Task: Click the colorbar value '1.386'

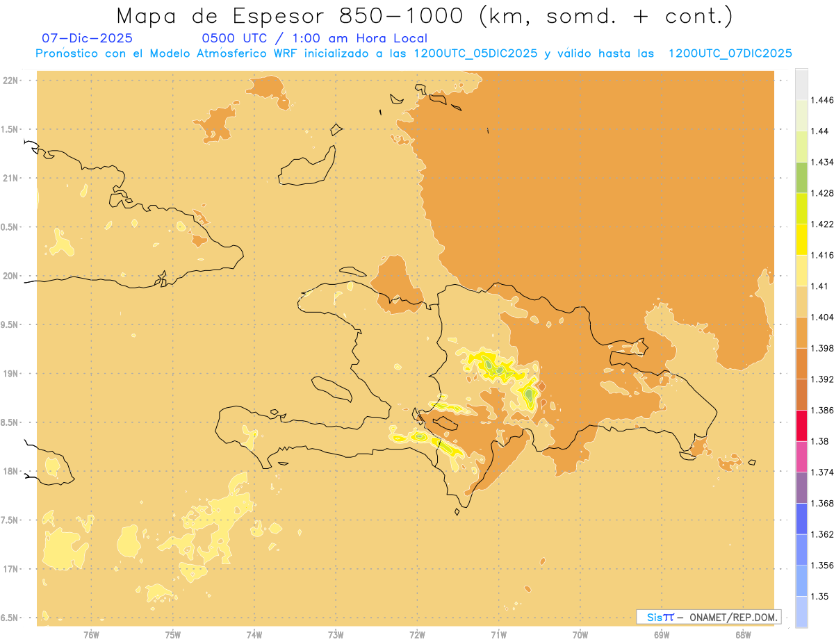Action: pyautogui.click(x=821, y=411)
